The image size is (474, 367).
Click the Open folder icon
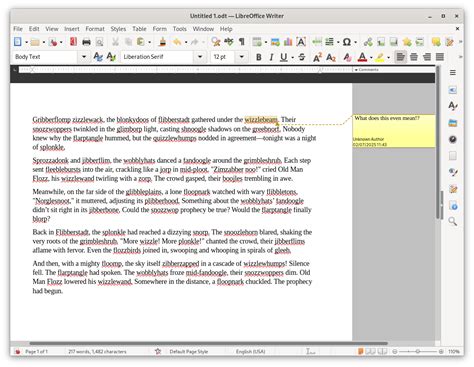(35, 42)
